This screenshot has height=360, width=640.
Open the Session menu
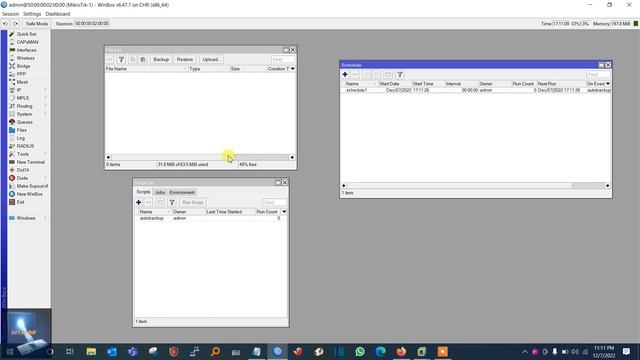10,14
